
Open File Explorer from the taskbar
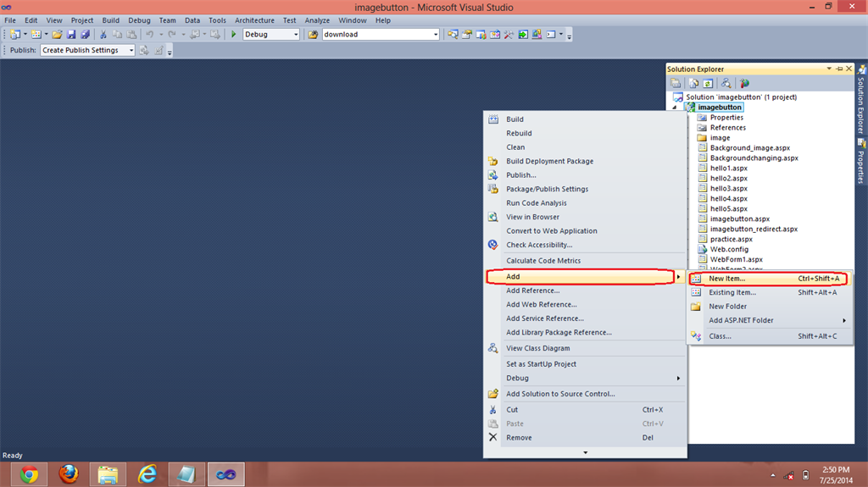coord(108,475)
